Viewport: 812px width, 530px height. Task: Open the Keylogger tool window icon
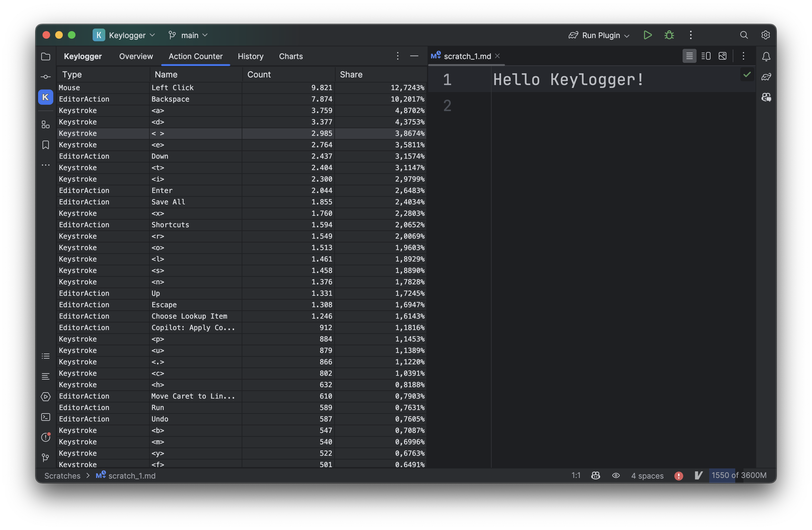(x=45, y=97)
